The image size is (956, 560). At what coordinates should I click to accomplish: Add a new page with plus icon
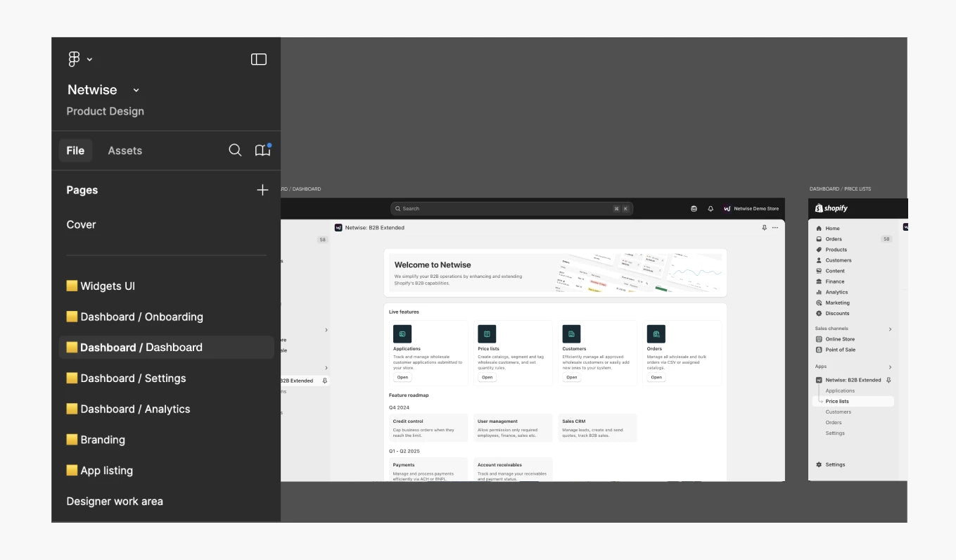[262, 190]
